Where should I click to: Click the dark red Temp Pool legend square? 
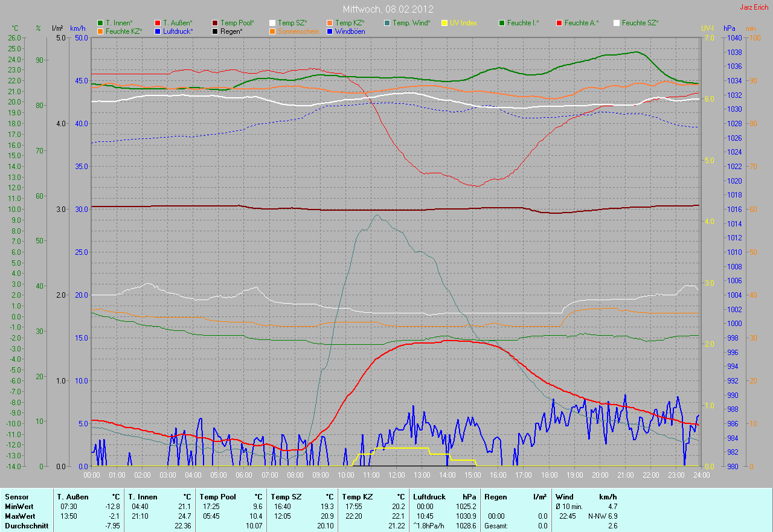click(x=215, y=23)
